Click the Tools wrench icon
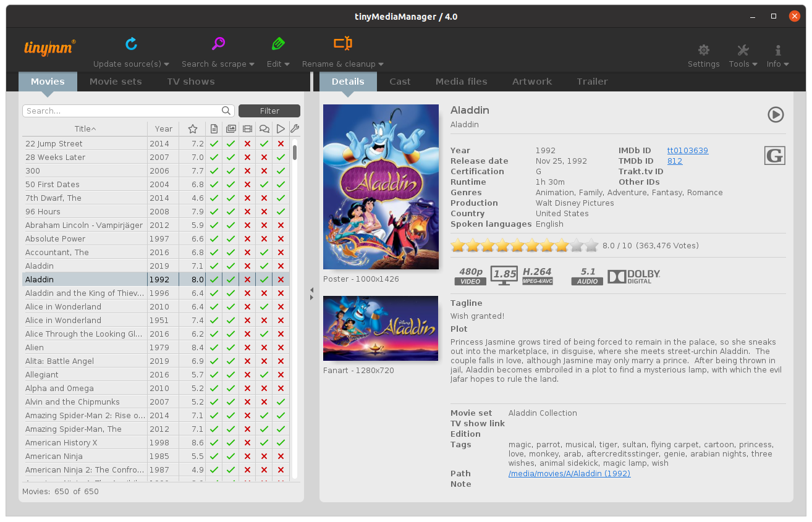This screenshot has width=812, height=522. 743,51
